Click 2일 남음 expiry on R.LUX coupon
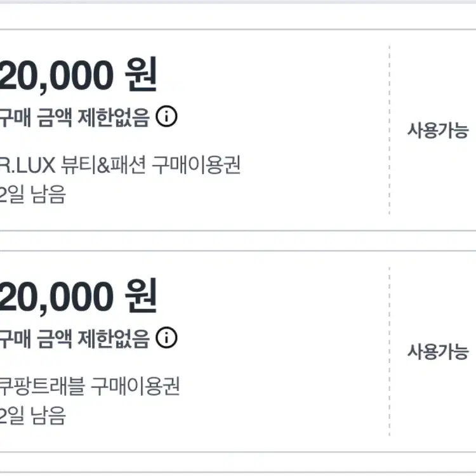 click(x=33, y=194)
